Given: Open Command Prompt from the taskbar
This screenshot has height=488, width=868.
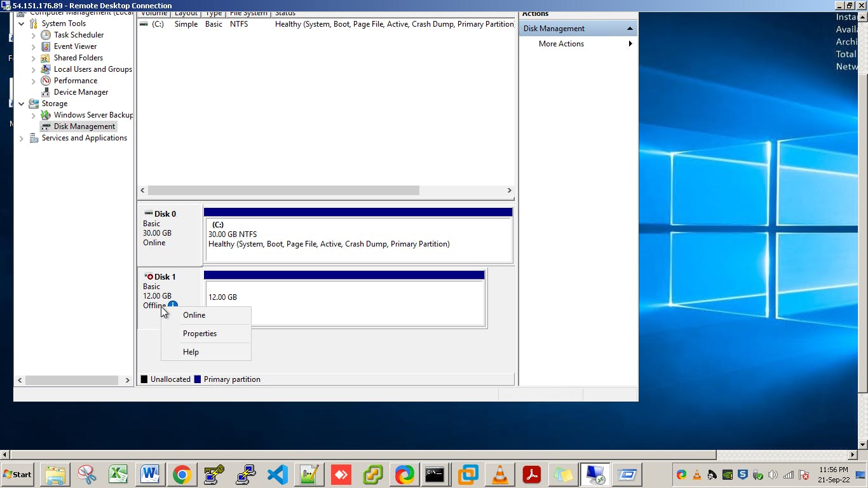Looking at the screenshot, I should coord(435,475).
